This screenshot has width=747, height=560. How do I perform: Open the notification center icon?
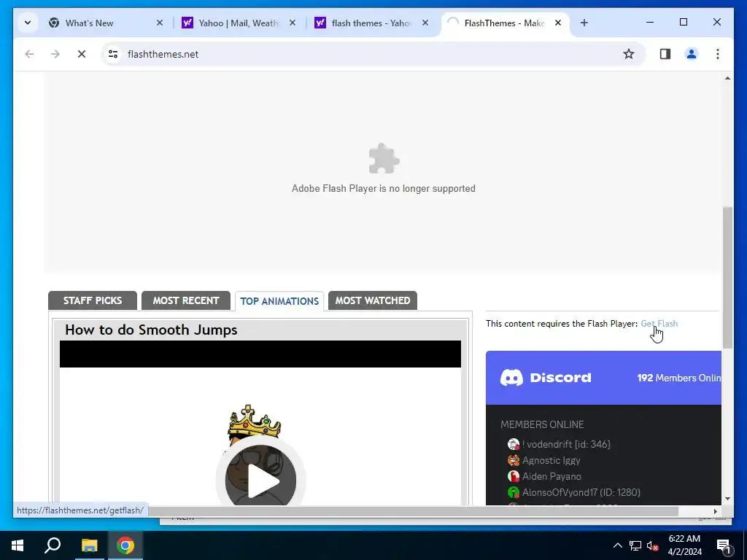click(x=724, y=545)
